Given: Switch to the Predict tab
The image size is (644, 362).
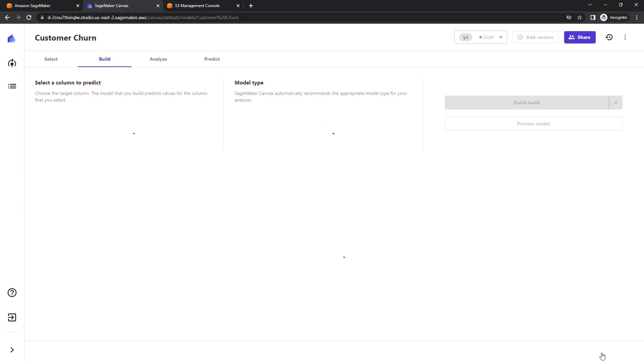Looking at the screenshot, I should (212, 59).
